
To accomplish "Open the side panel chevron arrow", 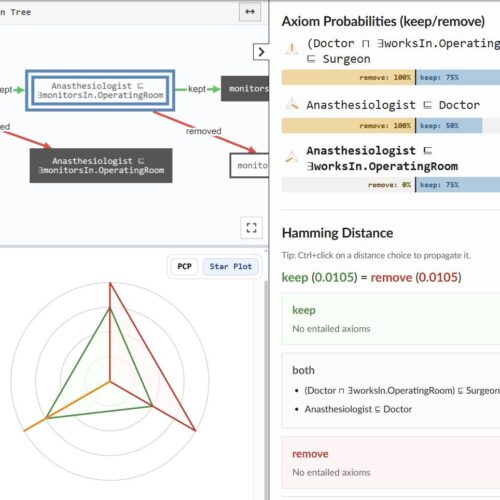I will click(261, 52).
